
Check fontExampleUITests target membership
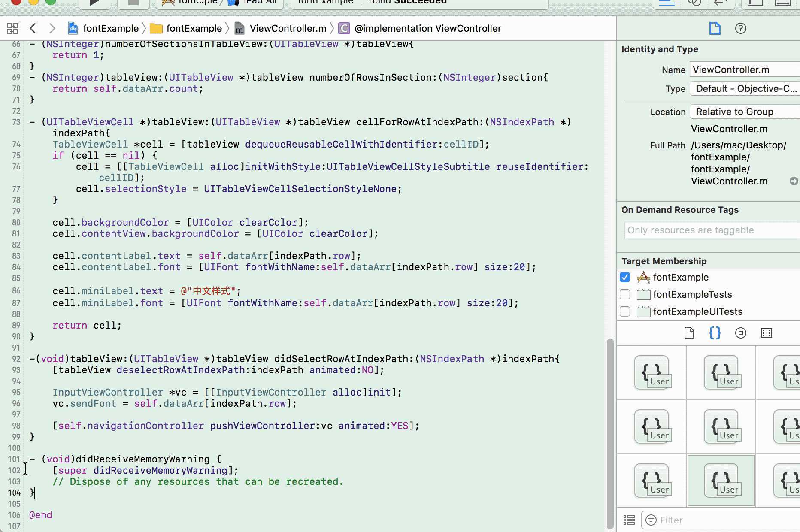coord(625,311)
